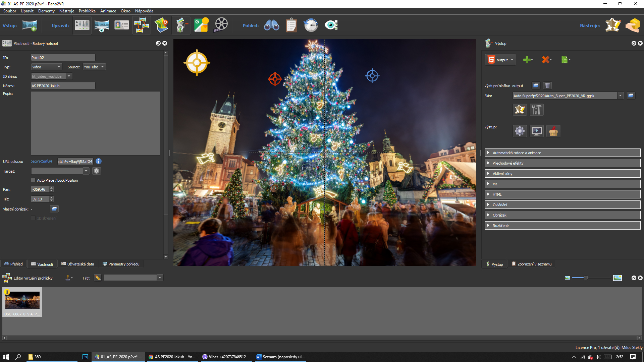
Task: Expand the Obrázek section
Action: click(562, 215)
